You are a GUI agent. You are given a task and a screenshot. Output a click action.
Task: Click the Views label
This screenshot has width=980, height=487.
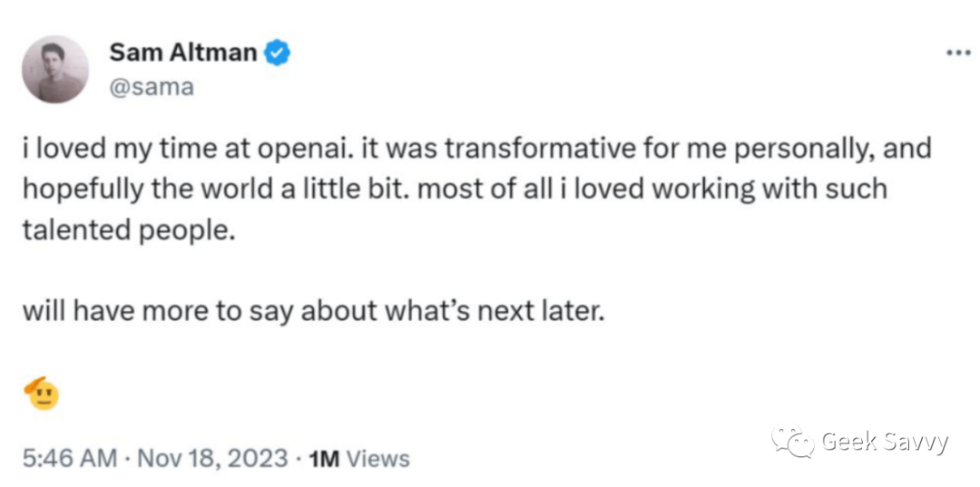pyautogui.click(x=378, y=460)
